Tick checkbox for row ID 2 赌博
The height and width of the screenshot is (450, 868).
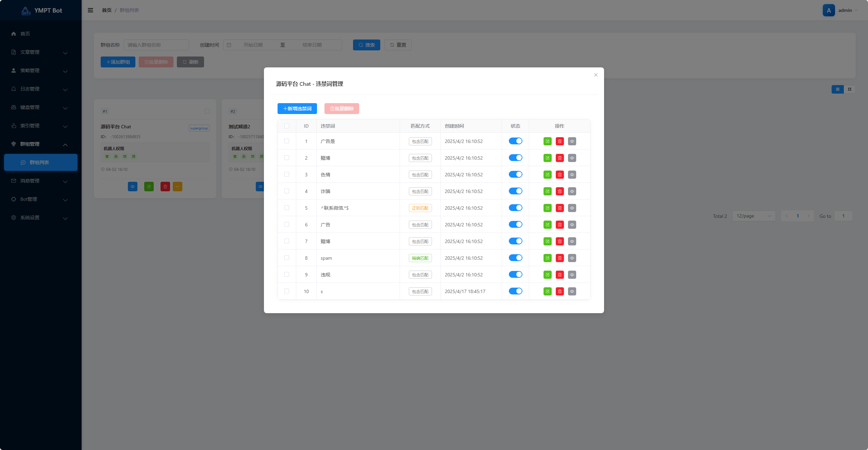(287, 158)
